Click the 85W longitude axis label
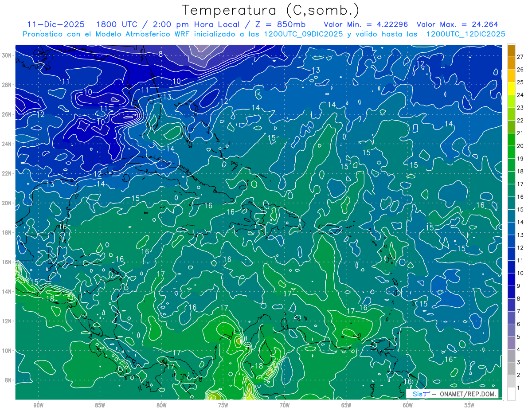 click(100, 405)
